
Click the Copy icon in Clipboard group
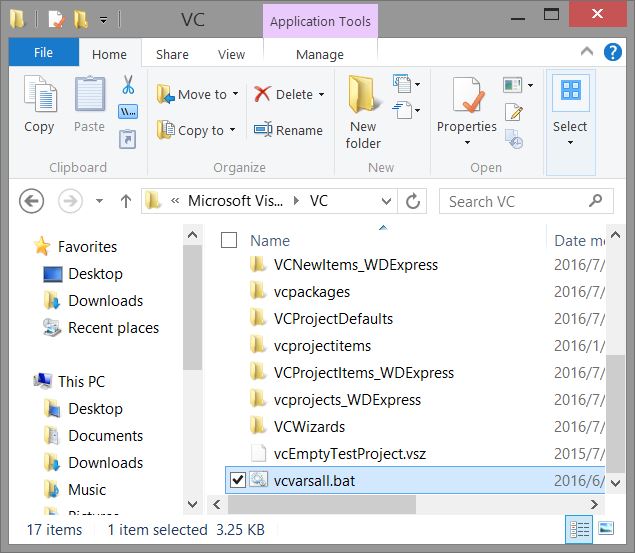(40, 94)
